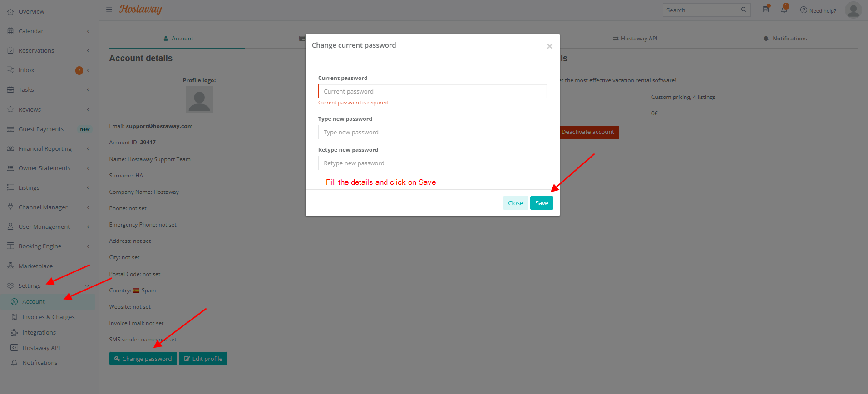
Task: Open Invoices & Charges settings page
Action: click(x=48, y=317)
